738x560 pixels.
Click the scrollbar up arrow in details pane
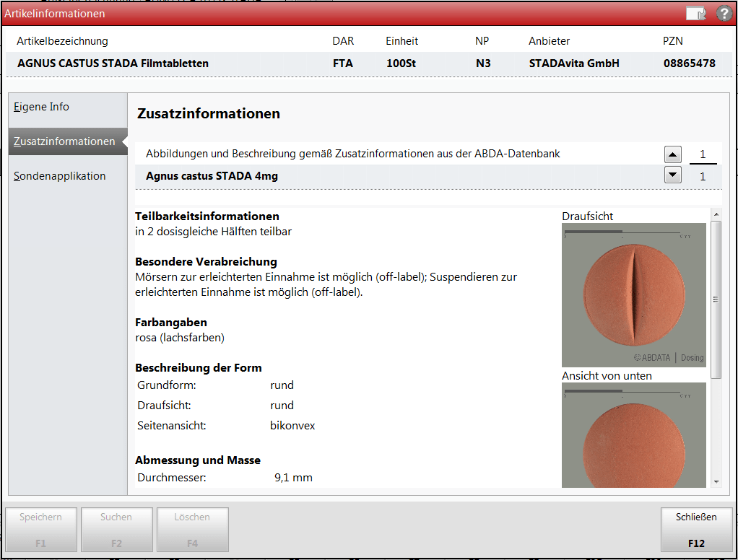(716, 214)
